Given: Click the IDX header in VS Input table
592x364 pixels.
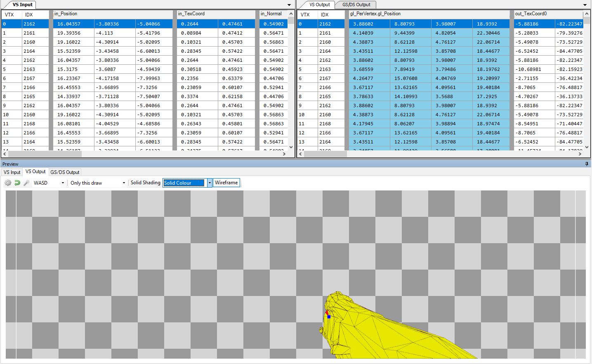Looking at the screenshot, I should click(35, 14).
